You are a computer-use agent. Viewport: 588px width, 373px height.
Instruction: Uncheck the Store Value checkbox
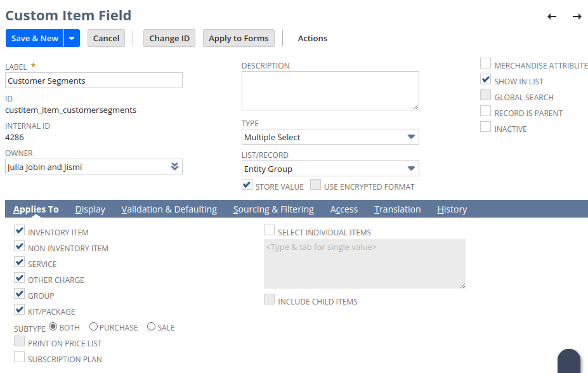point(247,185)
